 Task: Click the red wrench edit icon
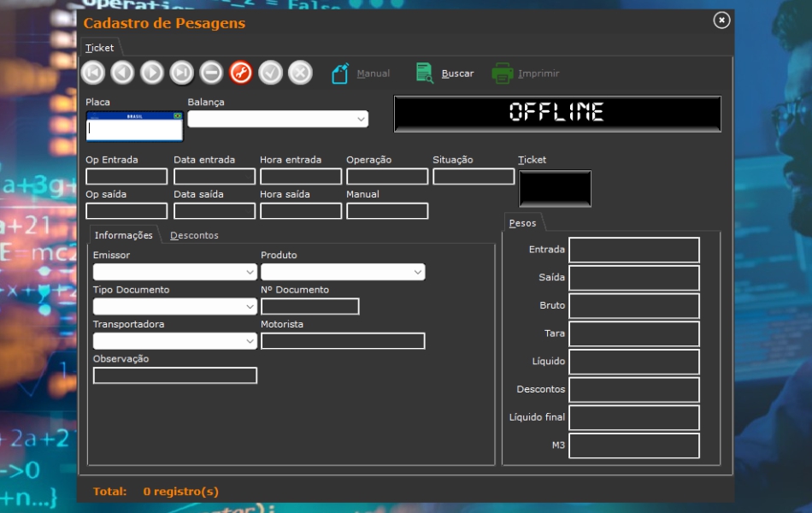point(241,74)
